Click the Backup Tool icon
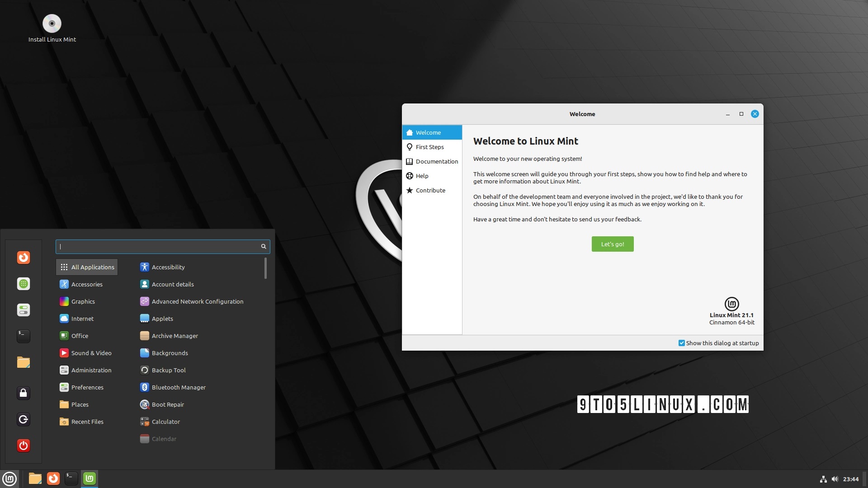 point(144,370)
